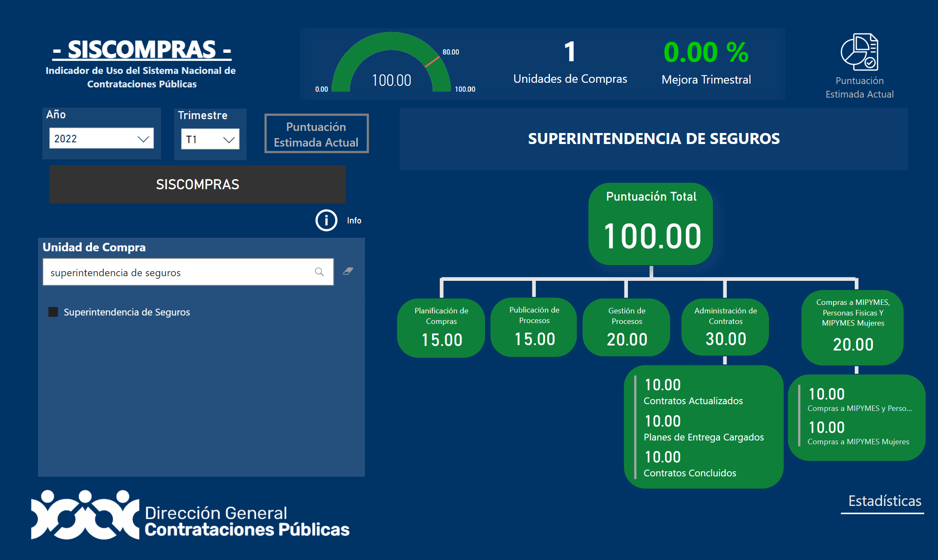Click the Info circle icon
938x560 pixels.
(x=326, y=220)
